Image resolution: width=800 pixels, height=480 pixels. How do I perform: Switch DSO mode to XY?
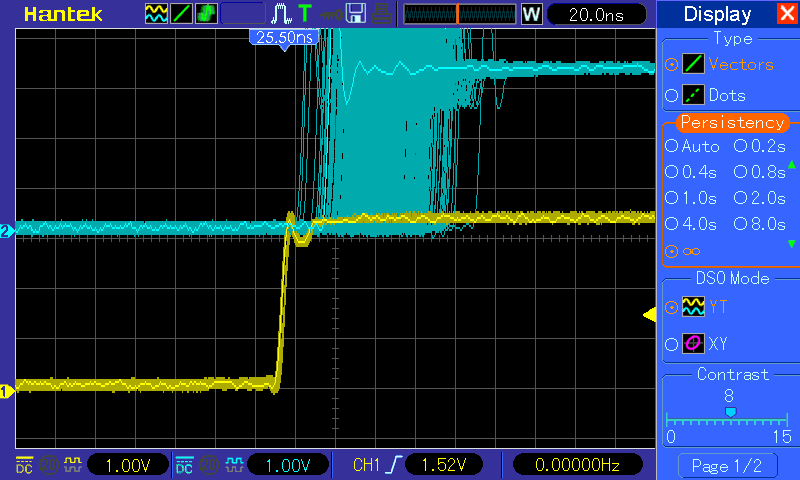(x=671, y=344)
